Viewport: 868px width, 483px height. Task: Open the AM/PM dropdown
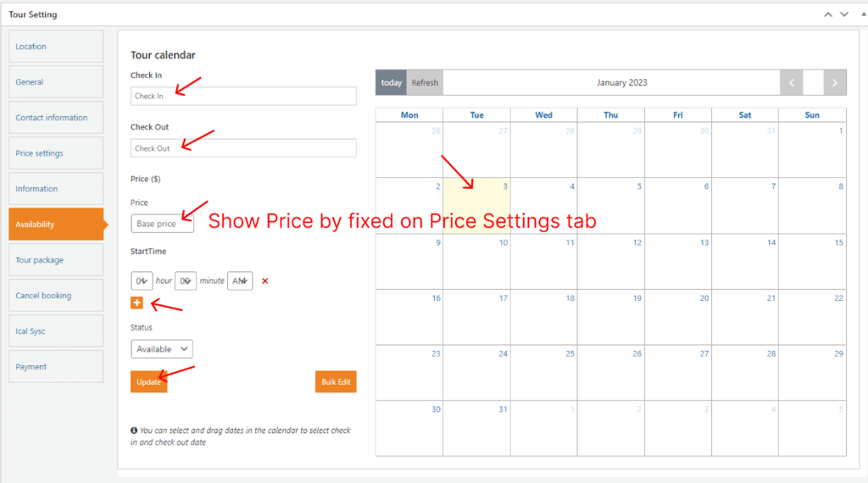(240, 280)
